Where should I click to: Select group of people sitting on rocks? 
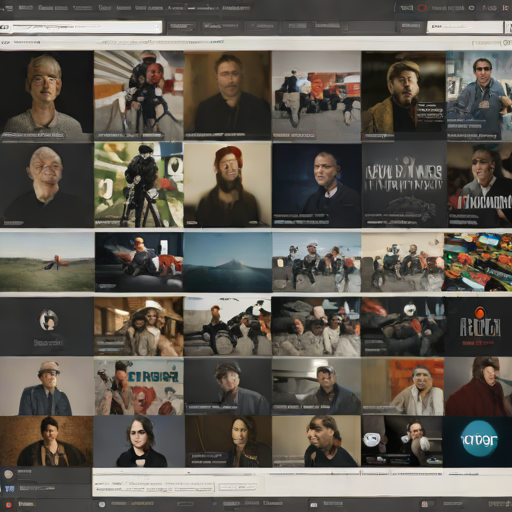point(316,327)
